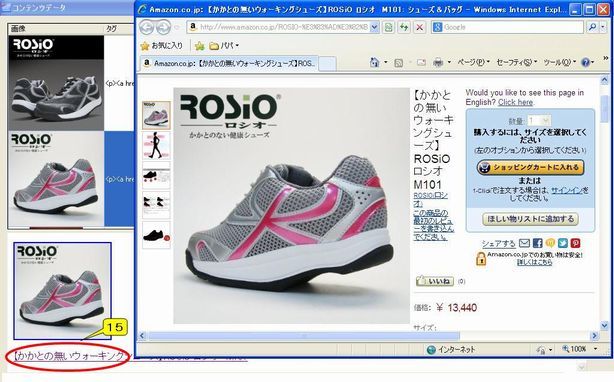Viewport: 614px width, 382px height.
Task: Share product via Facebook icon
Action: tap(537, 243)
